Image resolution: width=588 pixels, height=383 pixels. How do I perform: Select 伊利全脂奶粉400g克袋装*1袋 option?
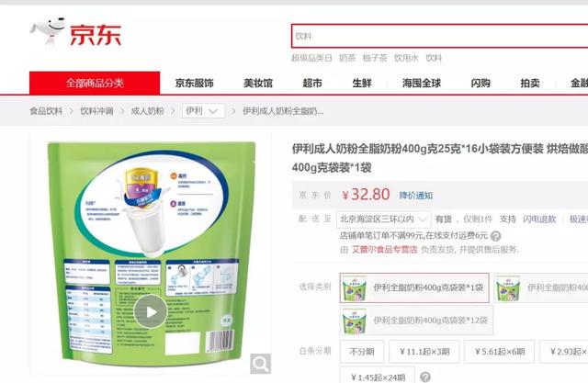coord(414,287)
